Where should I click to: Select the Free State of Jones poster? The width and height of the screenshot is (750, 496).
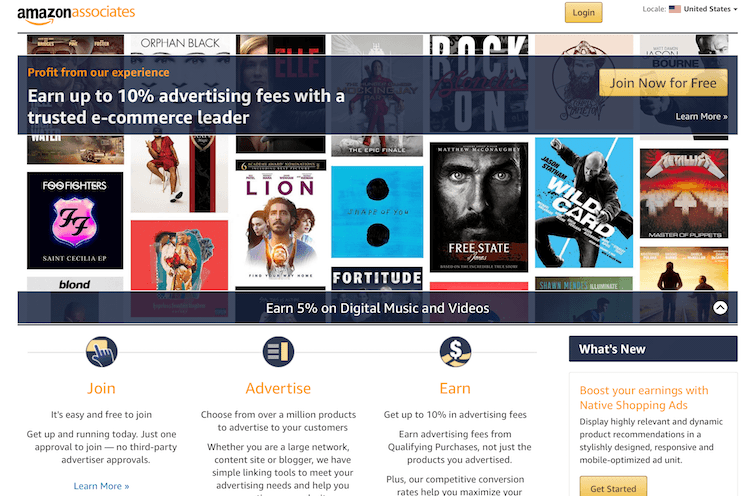click(x=479, y=207)
